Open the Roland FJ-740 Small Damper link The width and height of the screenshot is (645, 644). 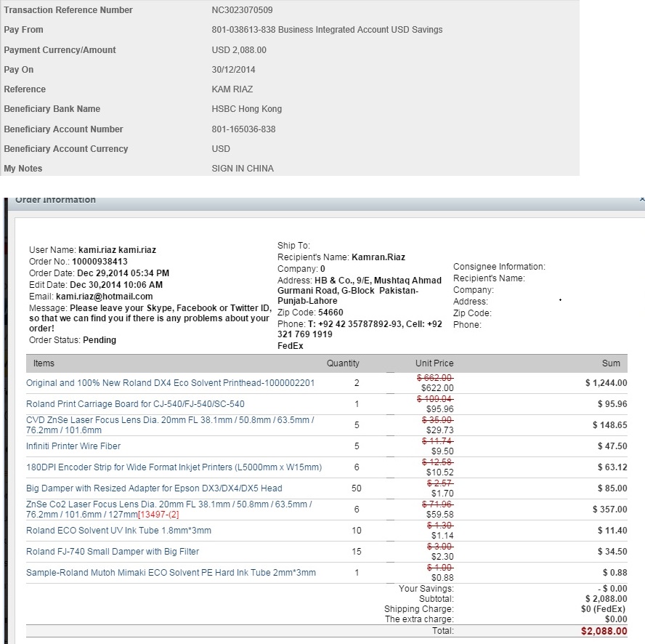click(113, 552)
